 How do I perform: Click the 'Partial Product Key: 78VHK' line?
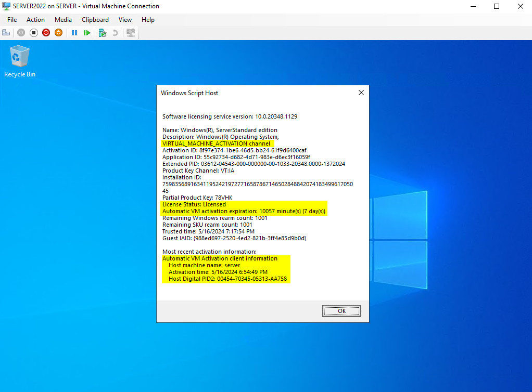[x=197, y=198]
